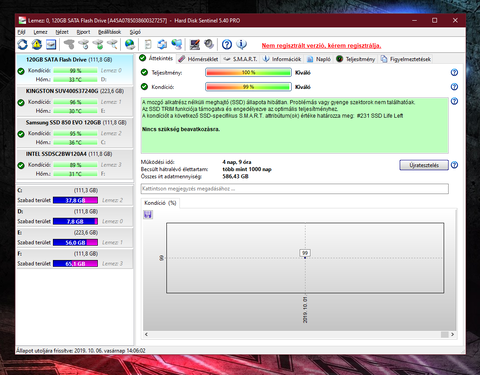Screen dimensions: 480x375
Task: Select the 120GB SATA Flash Drive entry
Action: 75,69
